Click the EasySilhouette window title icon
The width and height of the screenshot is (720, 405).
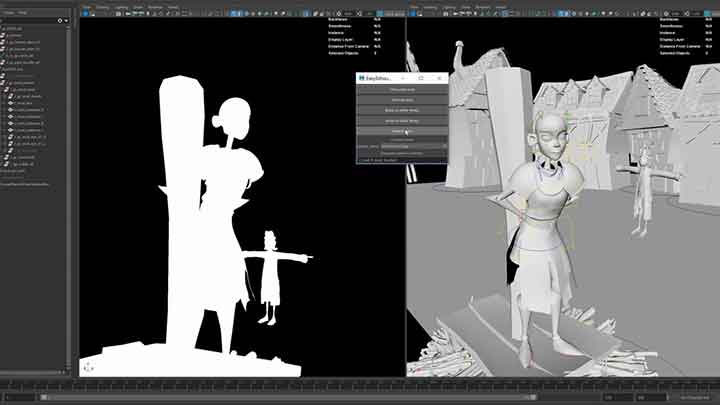tap(361, 77)
